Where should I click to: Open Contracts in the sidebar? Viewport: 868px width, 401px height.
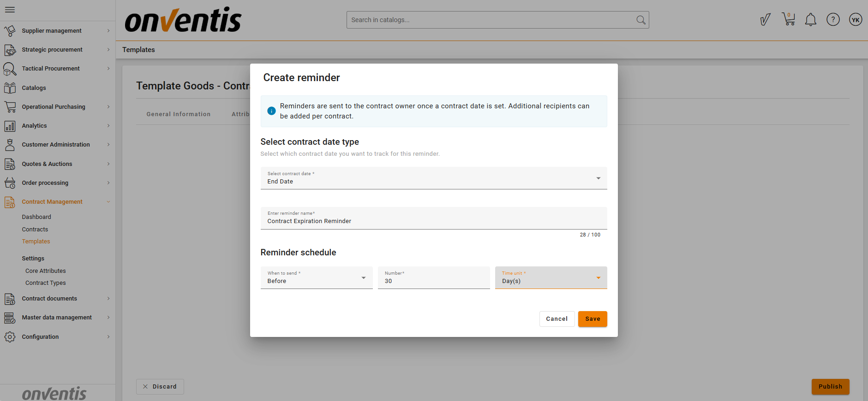35,230
